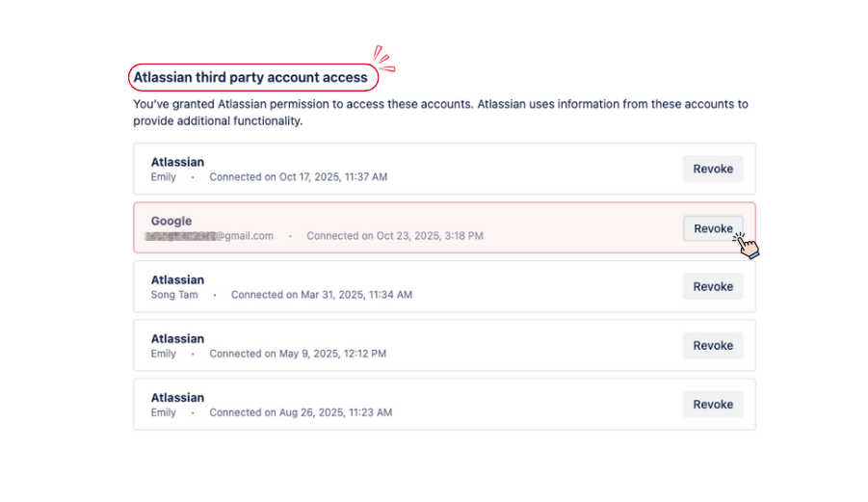
Task: Revoke the Google account access
Action: point(713,228)
